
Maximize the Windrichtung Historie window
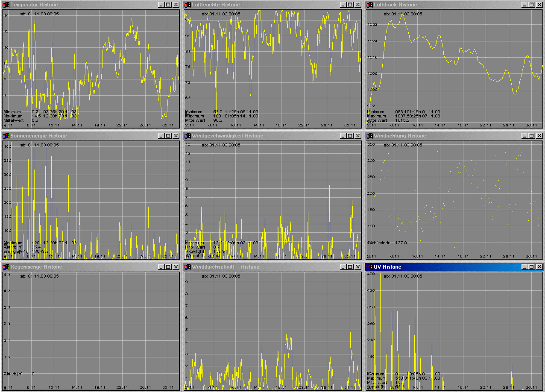(x=532, y=136)
